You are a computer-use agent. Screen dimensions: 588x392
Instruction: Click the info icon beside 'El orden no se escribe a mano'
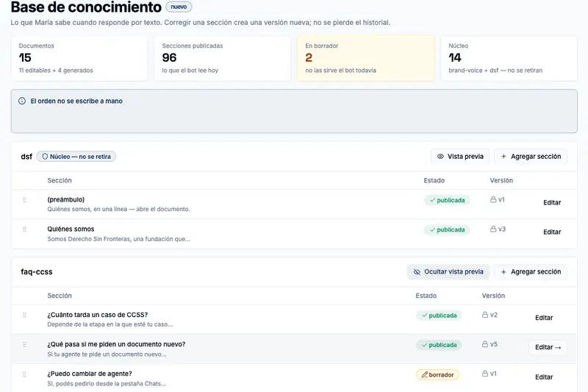pos(22,101)
